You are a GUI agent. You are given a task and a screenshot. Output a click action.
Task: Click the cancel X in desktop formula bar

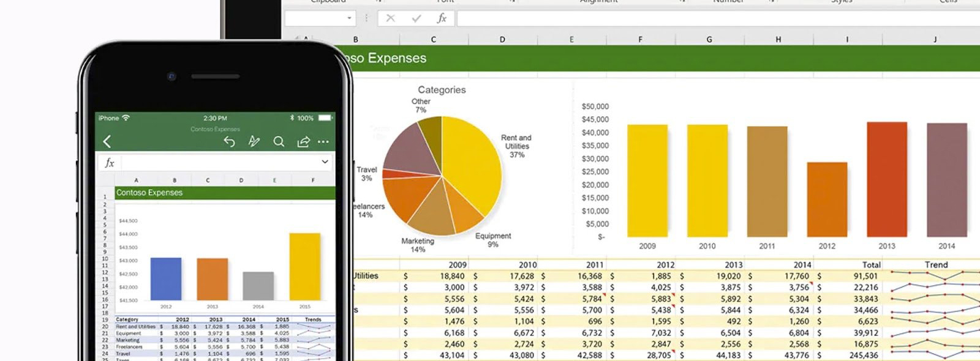click(390, 18)
